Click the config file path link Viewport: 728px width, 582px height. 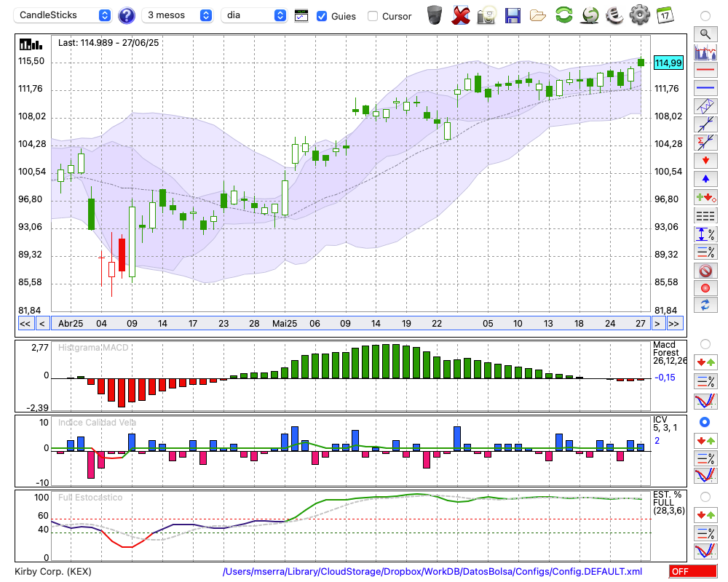pos(432,571)
